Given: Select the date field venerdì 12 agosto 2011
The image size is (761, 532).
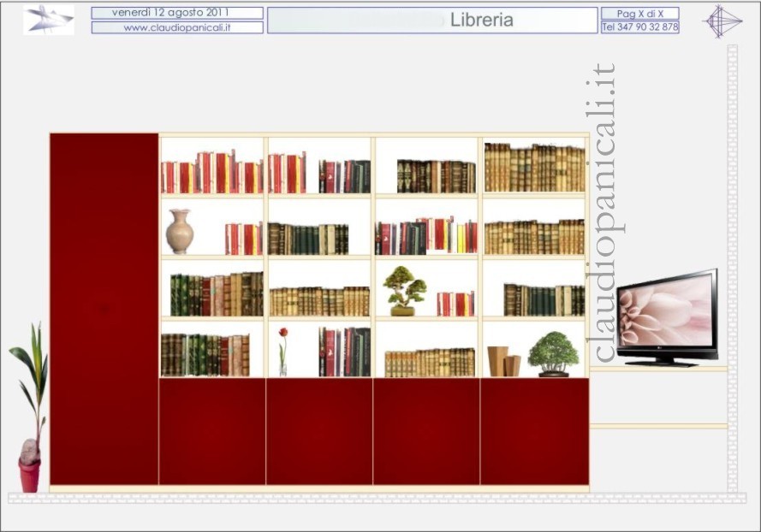Looking at the screenshot, I should (177, 13).
